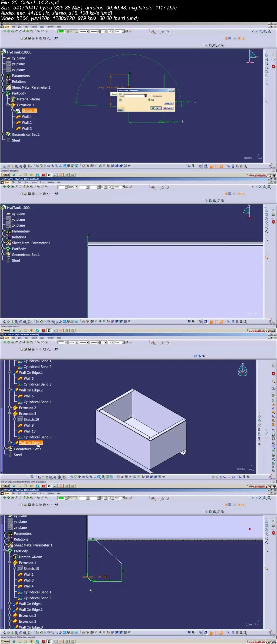Click New document icon in first frame toolbar
This screenshot has height=644, width=277.
(x=22, y=38)
